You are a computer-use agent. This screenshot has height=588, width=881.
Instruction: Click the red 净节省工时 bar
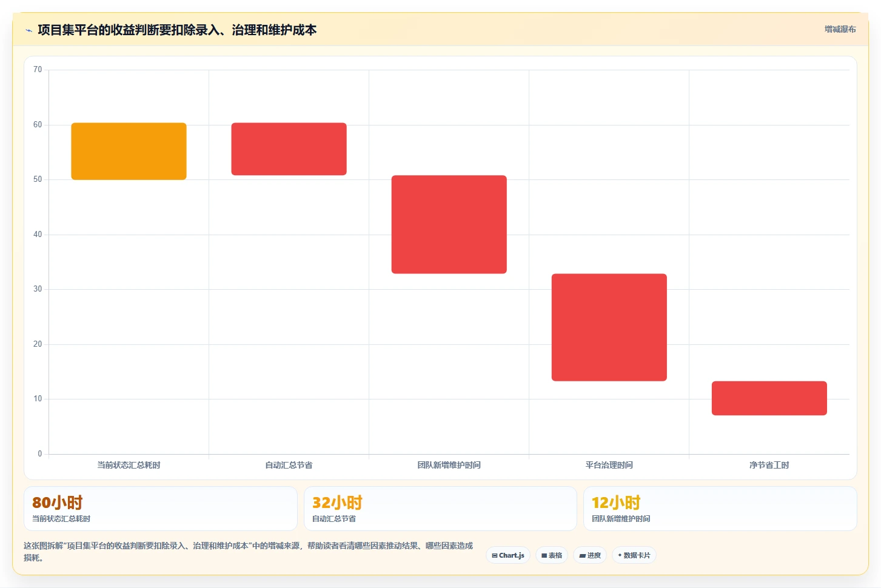coord(769,398)
